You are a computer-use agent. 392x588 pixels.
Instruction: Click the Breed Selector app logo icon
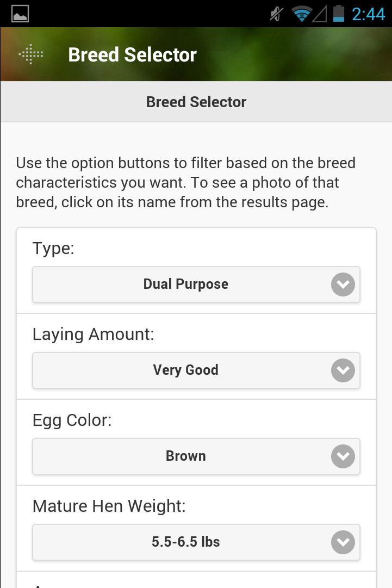pos(30,54)
